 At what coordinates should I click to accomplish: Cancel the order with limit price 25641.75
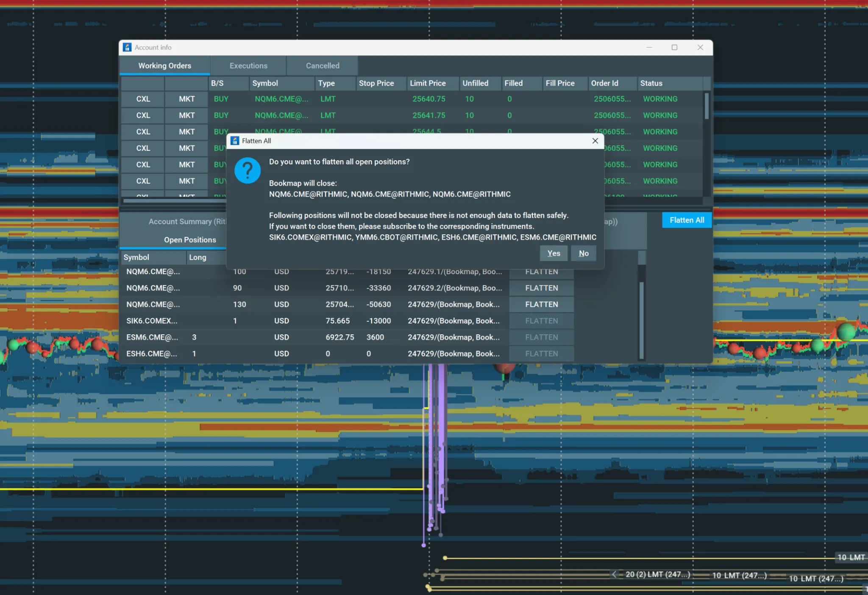[x=143, y=115]
